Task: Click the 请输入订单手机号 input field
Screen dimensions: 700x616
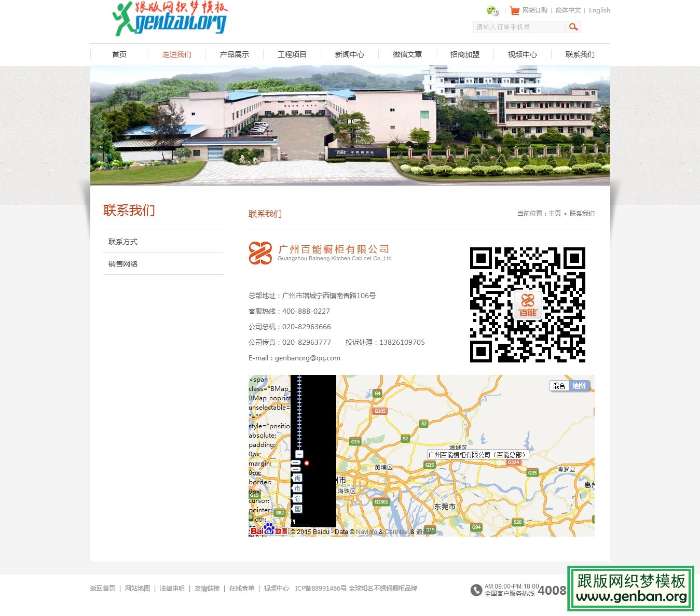Action: click(x=519, y=26)
